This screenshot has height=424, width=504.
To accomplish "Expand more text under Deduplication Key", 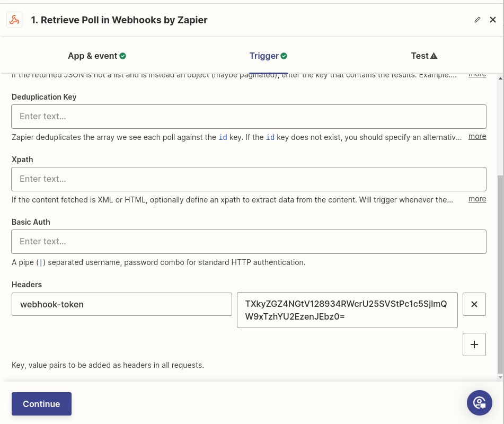I will pyautogui.click(x=477, y=137).
